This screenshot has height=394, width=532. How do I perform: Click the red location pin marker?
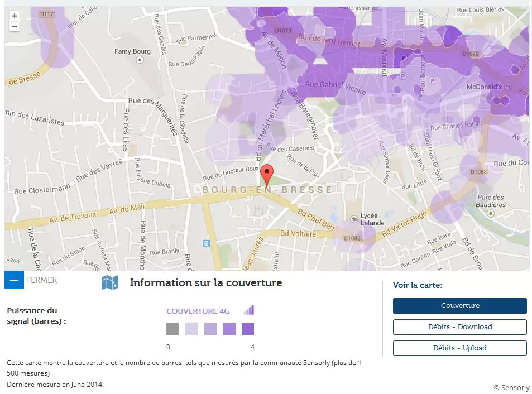[x=267, y=175]
